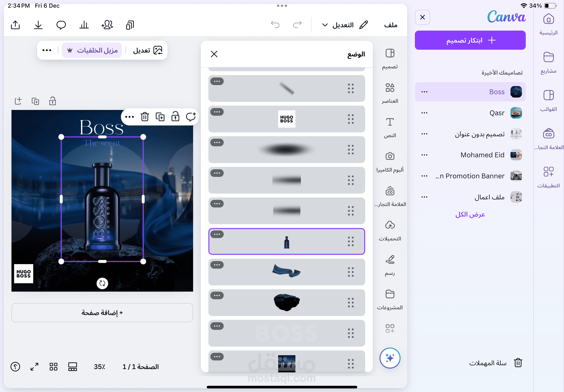Open options for the HUGO BOSS logo layer

217,112
